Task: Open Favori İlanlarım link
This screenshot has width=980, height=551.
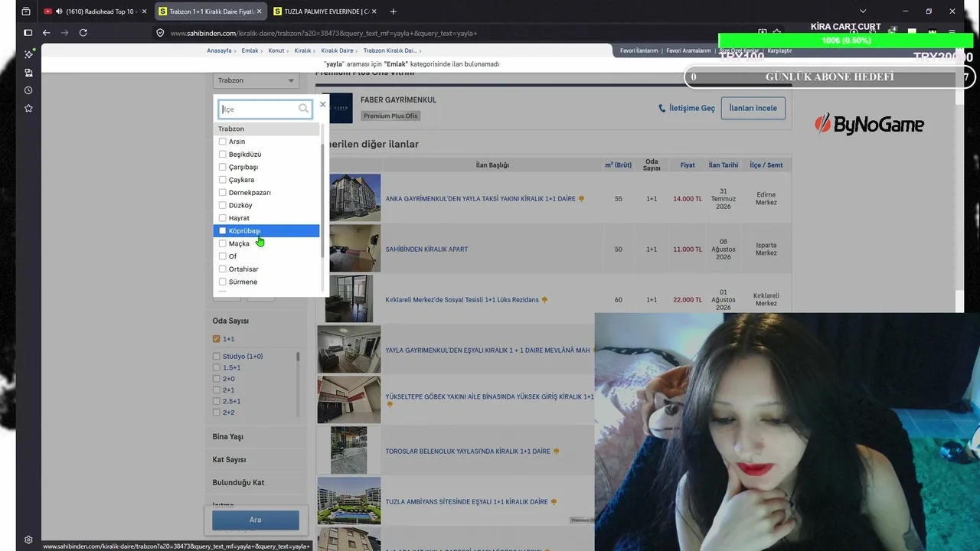Action: click(639, 51)
